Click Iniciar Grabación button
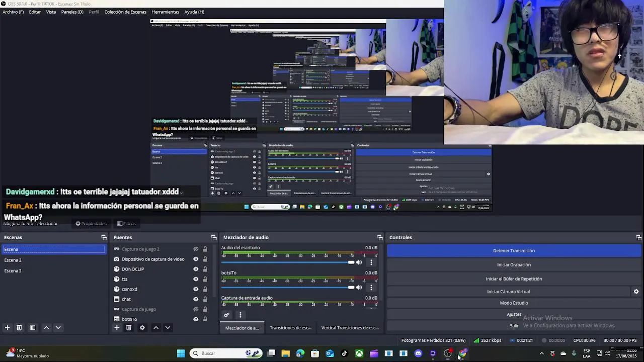 (514, 264)
